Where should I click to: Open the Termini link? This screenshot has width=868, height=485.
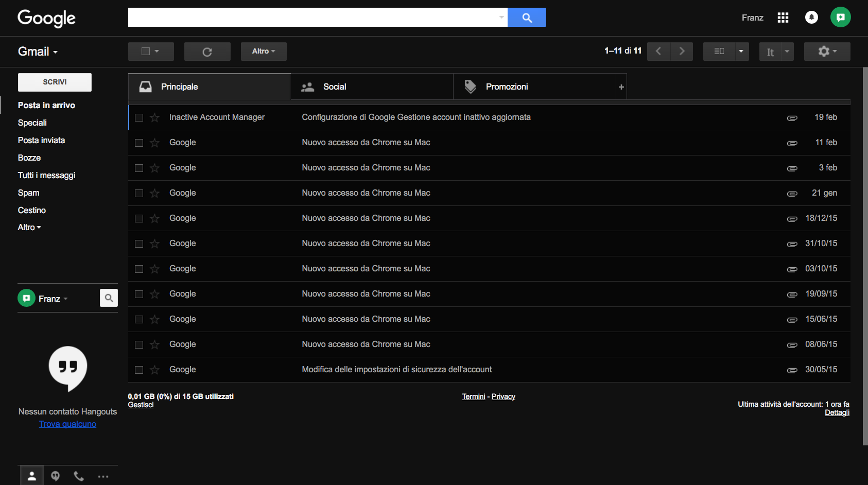click(x=474, y=396)
